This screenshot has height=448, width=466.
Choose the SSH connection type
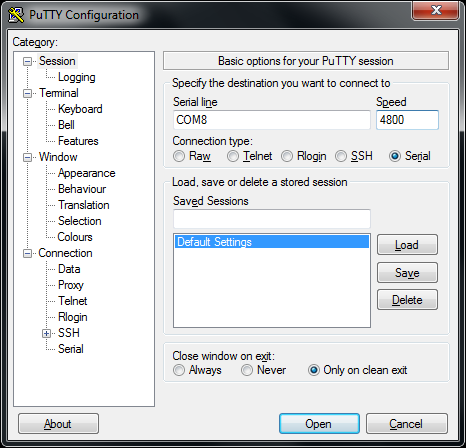click(341, 156)
